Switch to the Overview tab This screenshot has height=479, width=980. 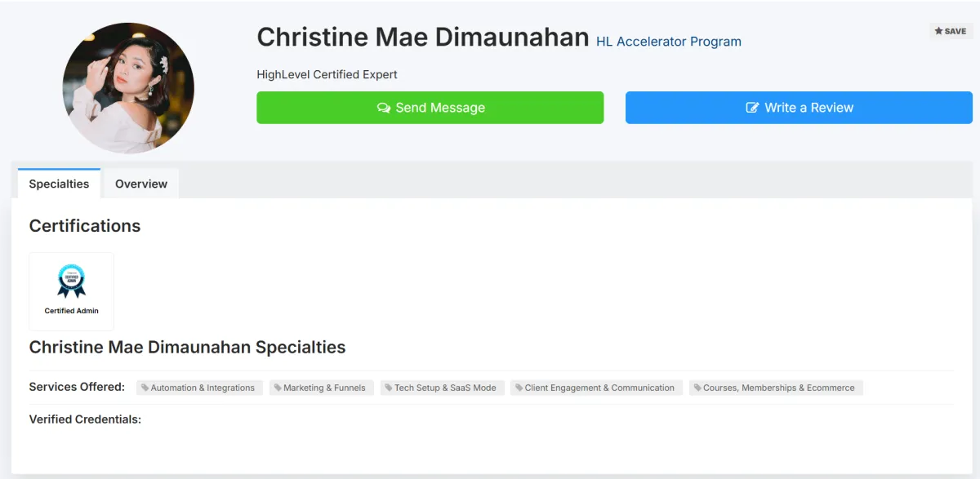[141, 184]
